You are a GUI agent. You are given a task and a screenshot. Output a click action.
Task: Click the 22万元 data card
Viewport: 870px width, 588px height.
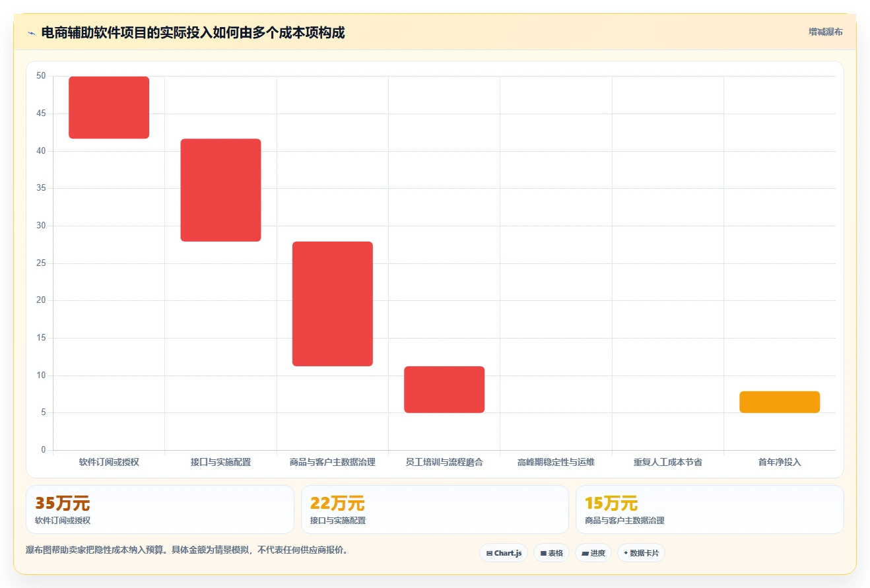tap(434, 509)
